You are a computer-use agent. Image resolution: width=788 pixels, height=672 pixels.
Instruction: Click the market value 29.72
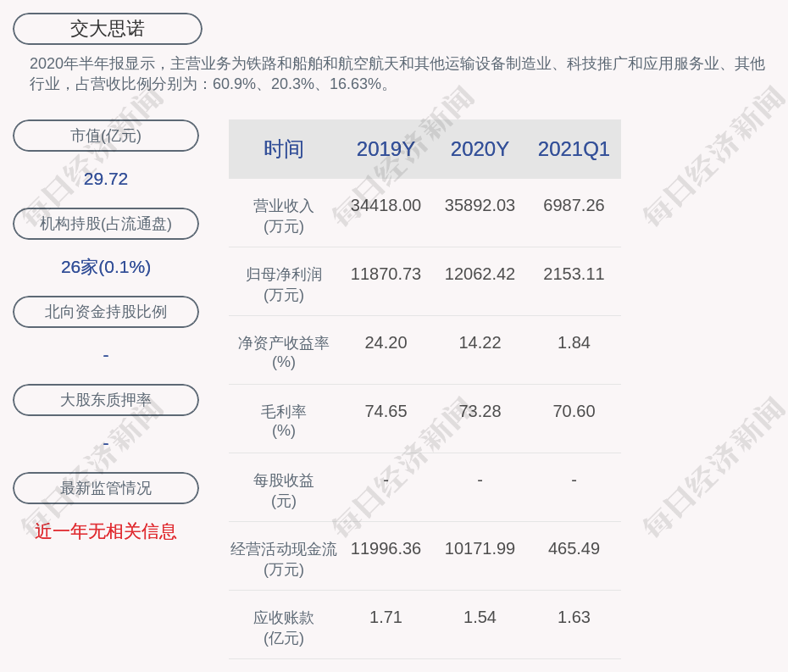pyautogui.click(x=106, y=179)
